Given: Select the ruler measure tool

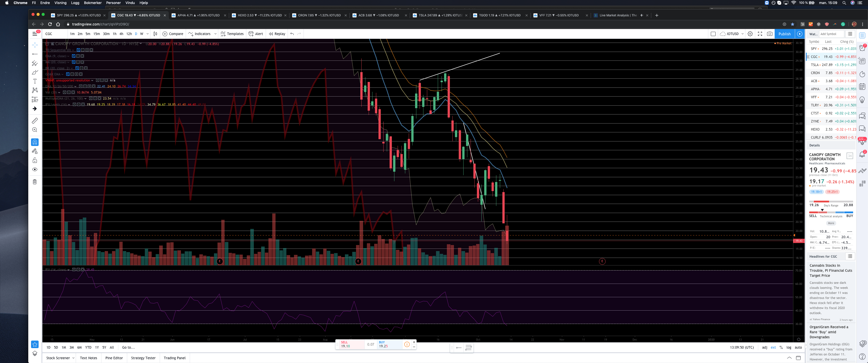Looking at the screenshot, I should [35, 120].
